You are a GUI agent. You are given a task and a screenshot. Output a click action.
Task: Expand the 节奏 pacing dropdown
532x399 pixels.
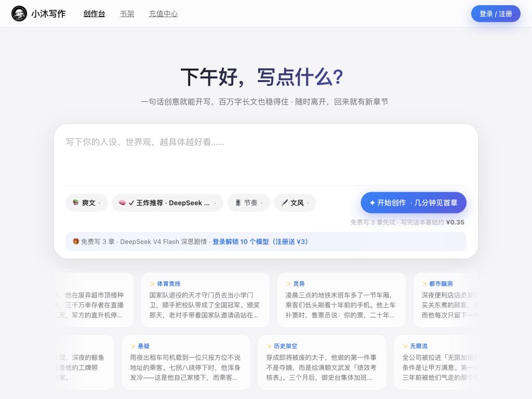pos(249,203)
